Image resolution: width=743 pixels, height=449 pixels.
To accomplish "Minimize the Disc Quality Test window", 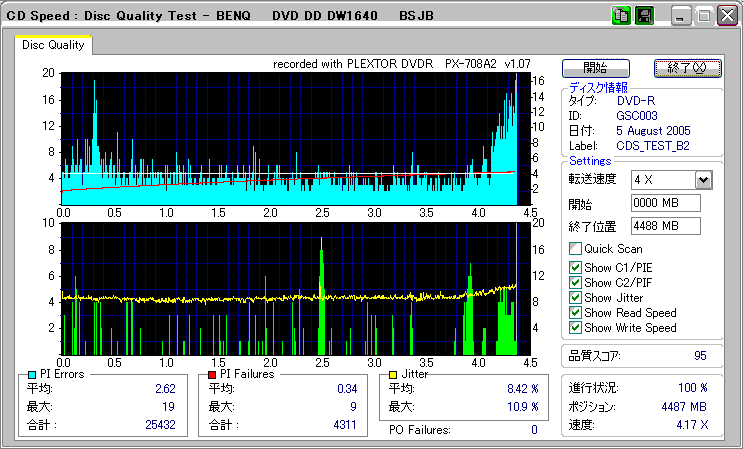I will coord(681,16).
